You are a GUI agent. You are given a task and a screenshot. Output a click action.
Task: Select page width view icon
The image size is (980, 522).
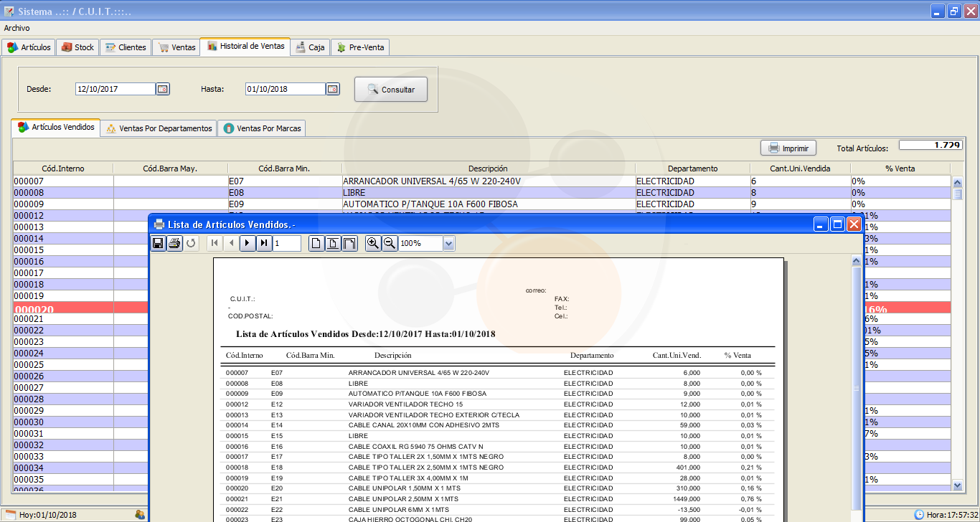tap(333, 244)
